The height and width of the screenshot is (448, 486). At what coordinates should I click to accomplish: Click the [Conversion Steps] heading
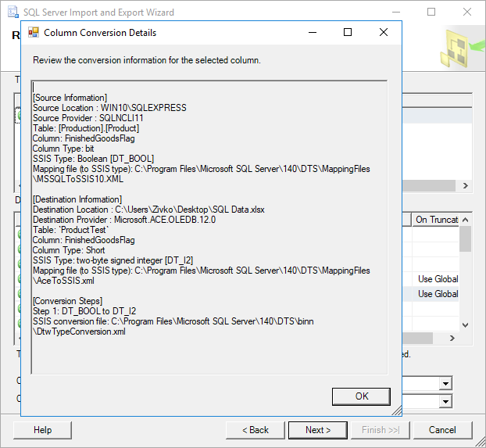tap(67, 301)
